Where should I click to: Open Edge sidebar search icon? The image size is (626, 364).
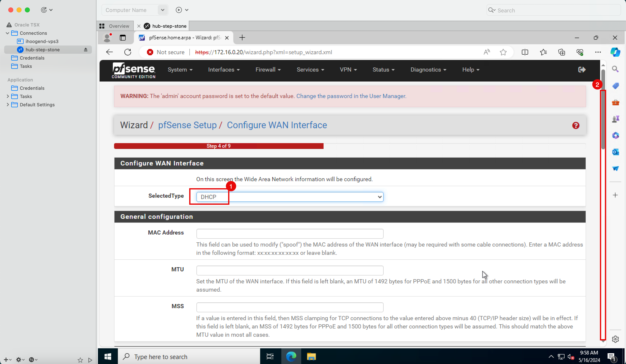(x=615, y=69)
